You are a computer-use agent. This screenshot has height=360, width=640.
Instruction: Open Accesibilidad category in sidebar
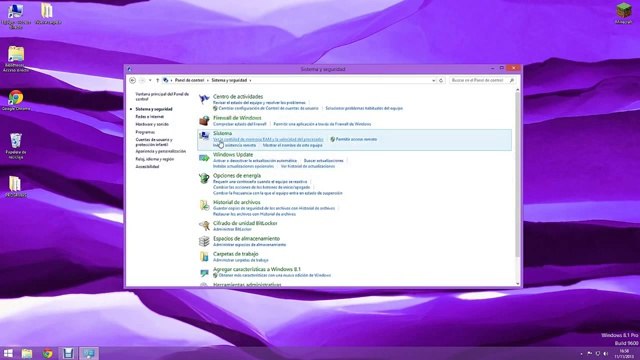(147, 167)
